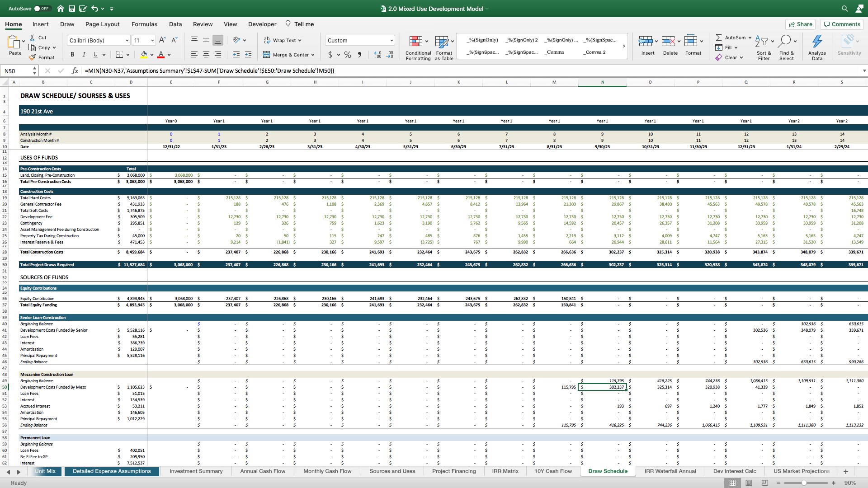Click the Copy icon
This screenshot has height=488, width=868.
(x=32, y=47)
